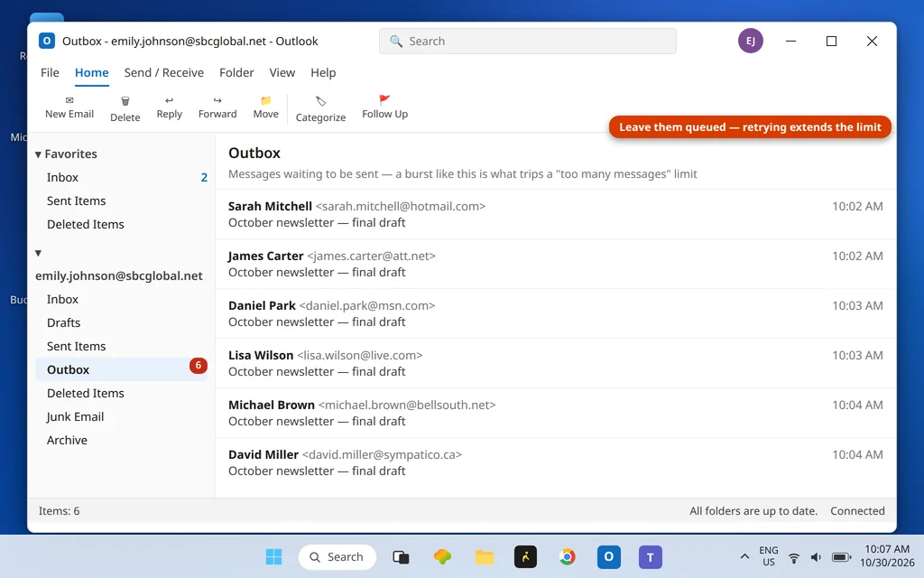Select the Outbox folder
The width and height of the screenshot is (924, 578).
(x=122, y=369)
